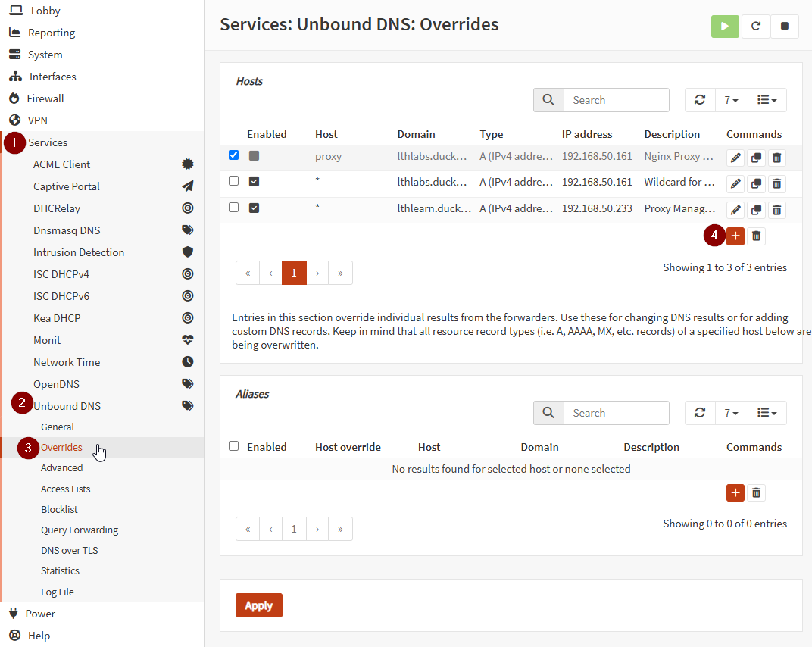Go to Access Lists page

pyautogui.click(x=66, y=489)
